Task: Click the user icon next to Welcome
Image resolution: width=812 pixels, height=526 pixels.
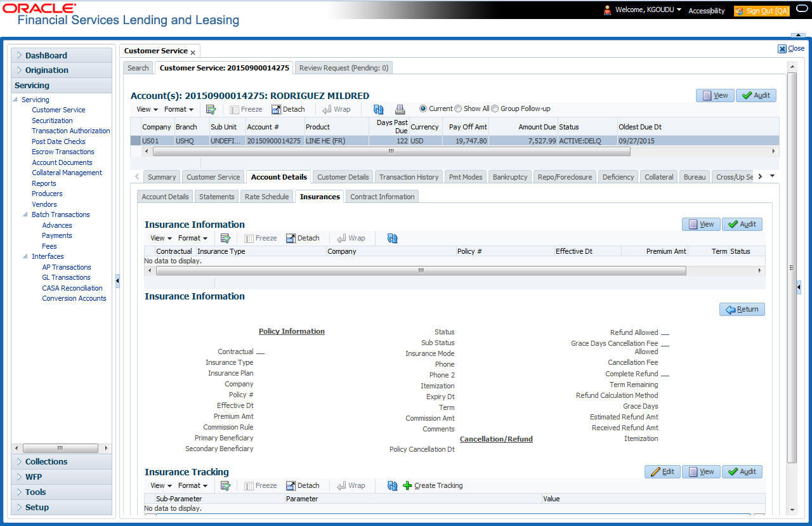Action: point(607,10)
